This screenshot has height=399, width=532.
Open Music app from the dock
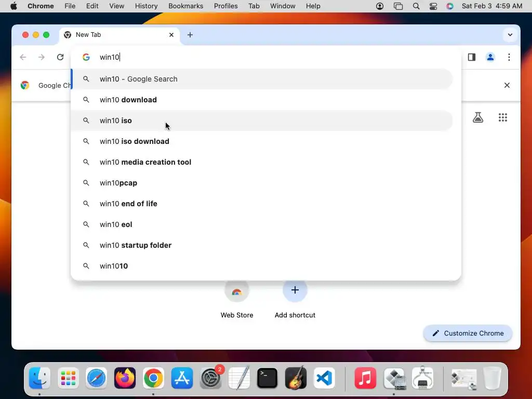click(x=365, y=378)
